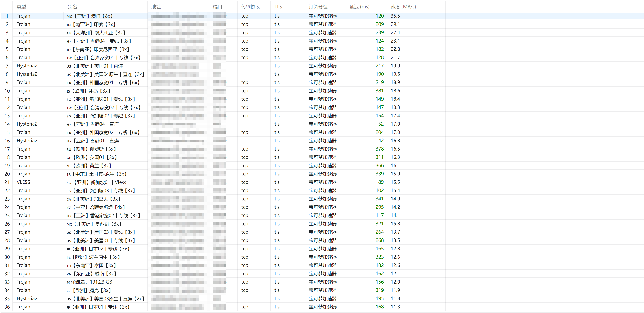Select row 1 澳门【8x】server
644x313 pixels.
(x=322, y=16)
